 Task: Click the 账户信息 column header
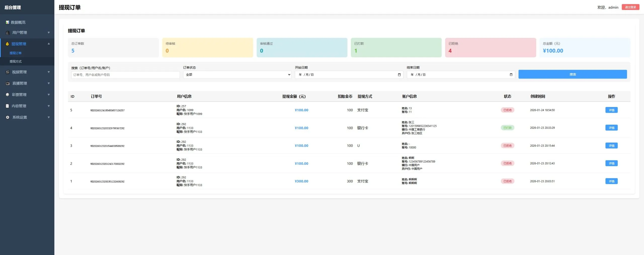[409, 96]
